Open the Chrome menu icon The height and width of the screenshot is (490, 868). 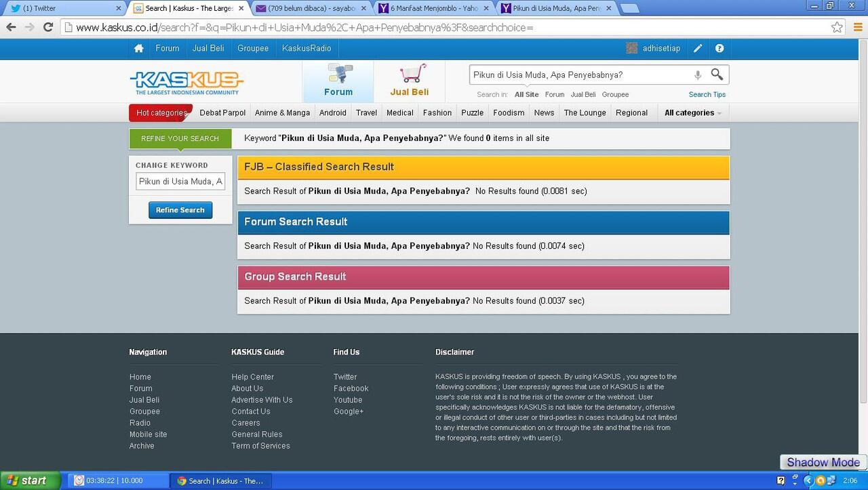point(857,27)
